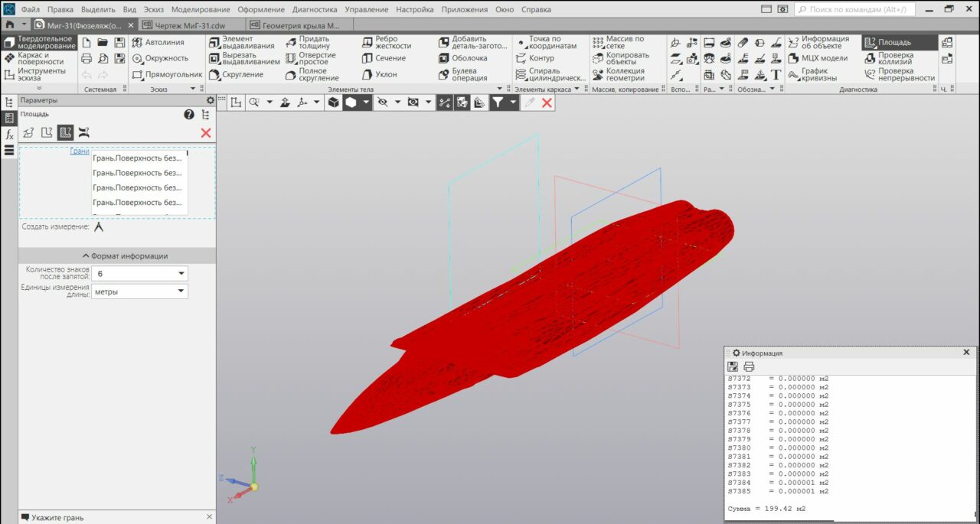Select first Грань.Поверхность list entry

[139, 158]
